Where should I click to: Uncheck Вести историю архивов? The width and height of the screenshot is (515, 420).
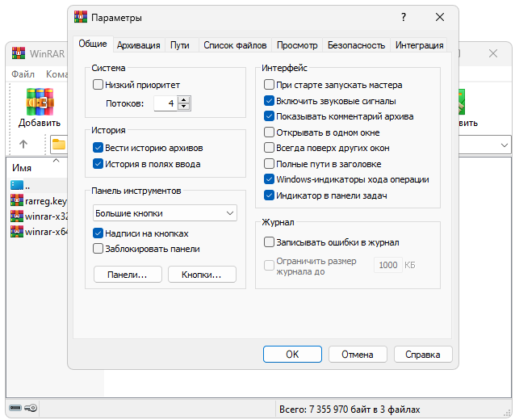pyautogui.click(x=98, y=148)
